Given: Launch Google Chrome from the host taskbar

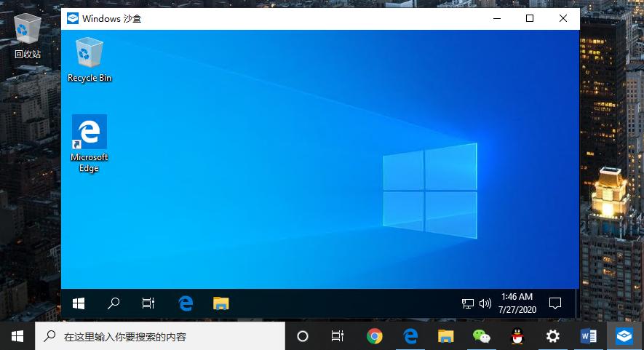Looking at the screenshot, I should pos(374,336).
